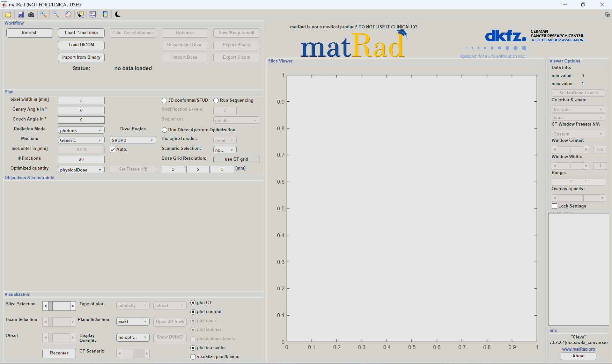The image size is (612, 364).
Task: Check the Lock Settings checkbox
Action: [x=555, y=206]
